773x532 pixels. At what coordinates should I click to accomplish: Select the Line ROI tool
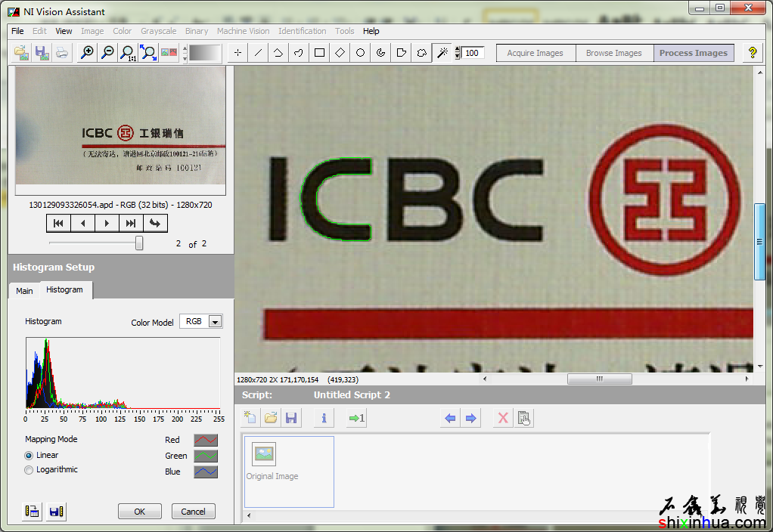coord(259,53)
